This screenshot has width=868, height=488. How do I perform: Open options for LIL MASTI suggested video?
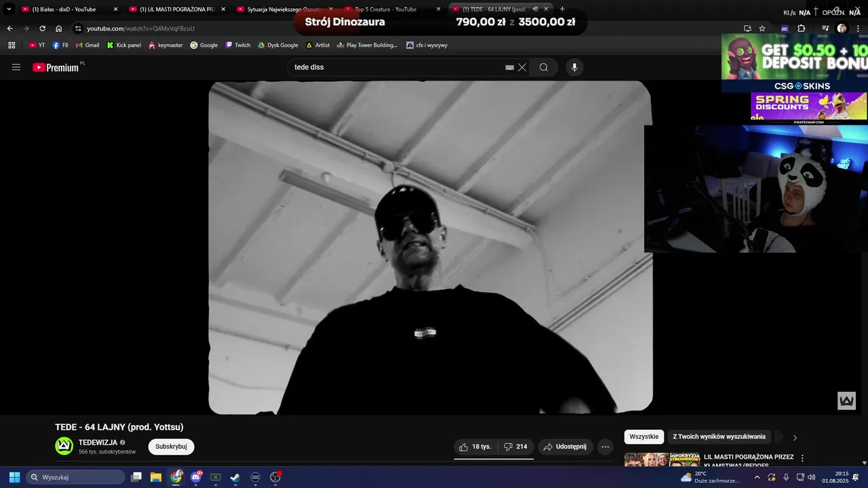tap(802, 458)
